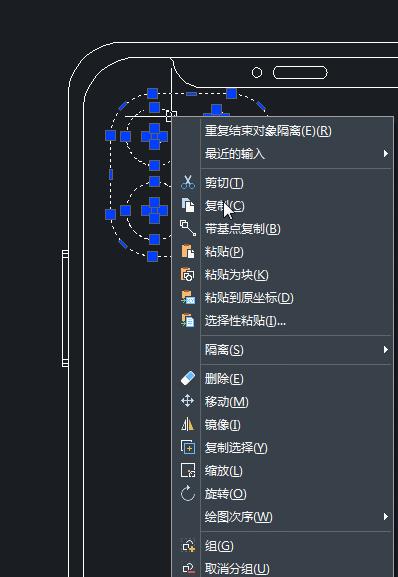Screen dimensions: 398x577
Task: Click the icon beside 复制选择
Action: 188,447
